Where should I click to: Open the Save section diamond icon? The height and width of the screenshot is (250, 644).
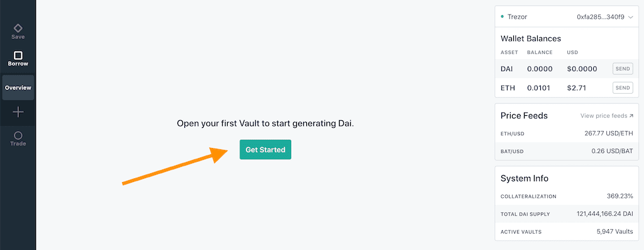pyautogui.click(x=18, y=28)
